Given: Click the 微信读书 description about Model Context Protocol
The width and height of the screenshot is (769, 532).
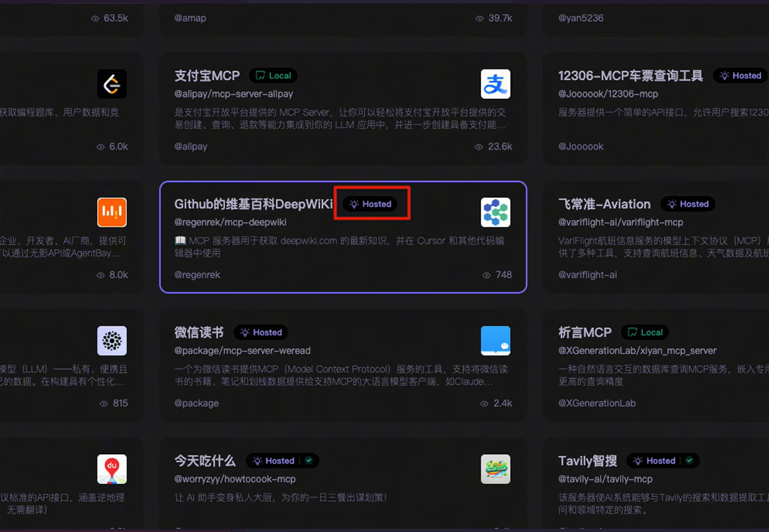Looking at the screenshot, I should point(341,375).
